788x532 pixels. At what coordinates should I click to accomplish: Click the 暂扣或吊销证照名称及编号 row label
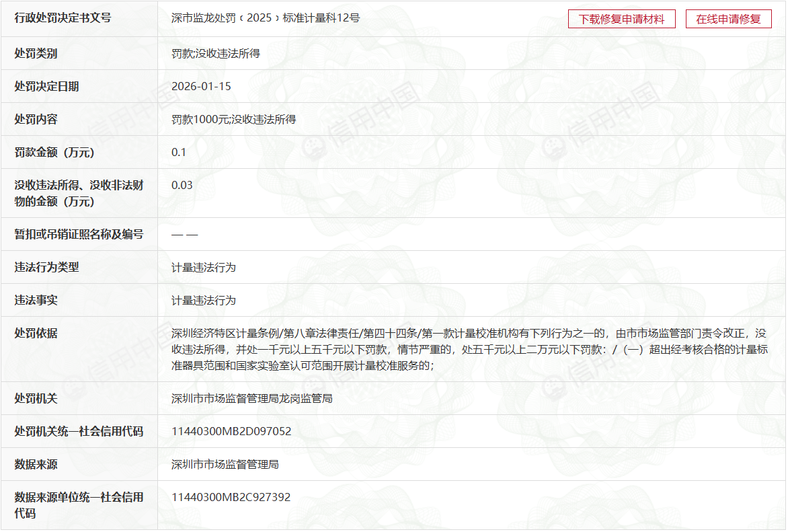coord(79,234)
